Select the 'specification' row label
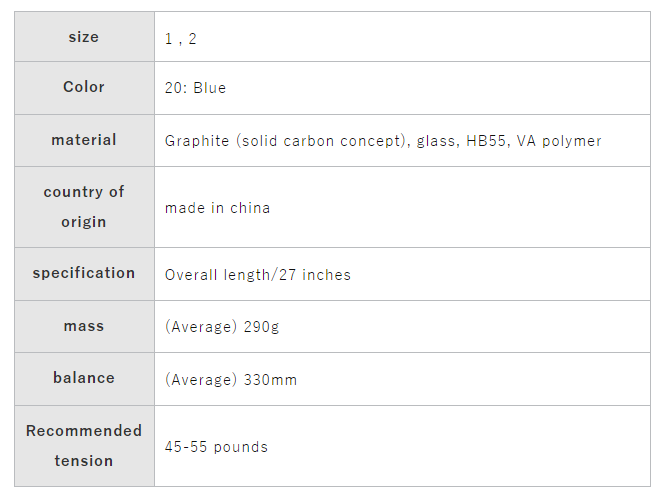 pyautogui.click(x=84, y=273)
